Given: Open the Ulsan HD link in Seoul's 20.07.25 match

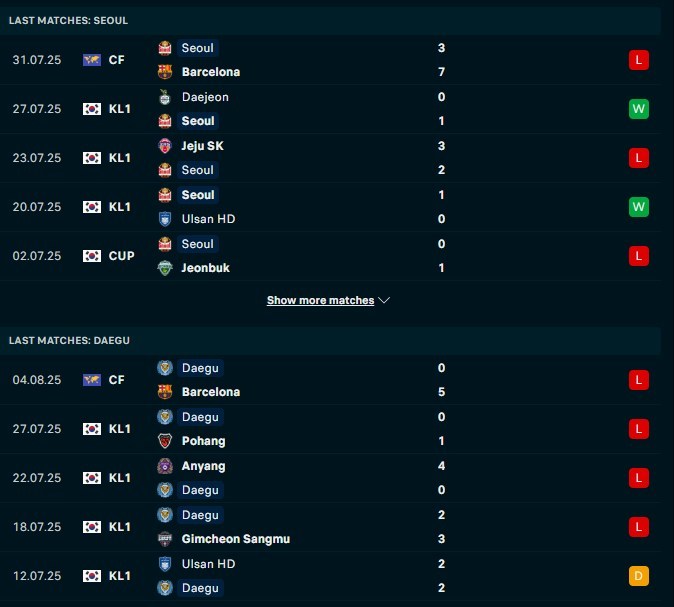Looking at the screenshot, I should (208, 219).
